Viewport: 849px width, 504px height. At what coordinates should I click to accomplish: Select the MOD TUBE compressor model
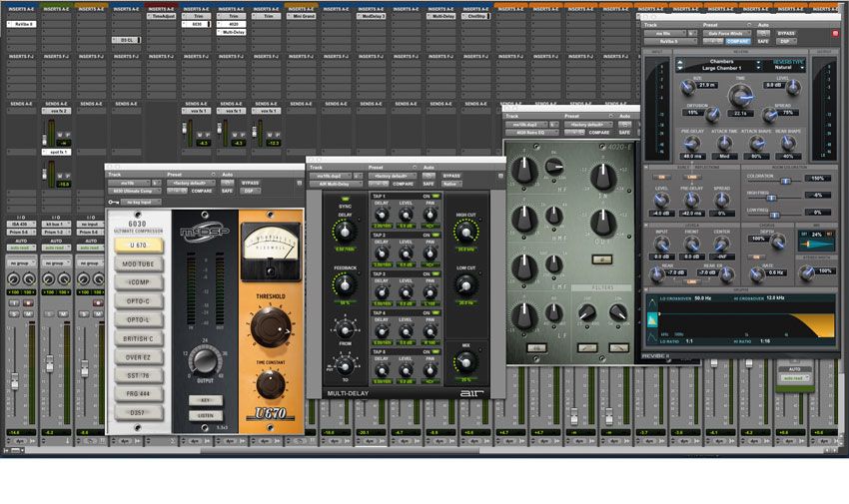pyautogui.click(x=138, y=263)
